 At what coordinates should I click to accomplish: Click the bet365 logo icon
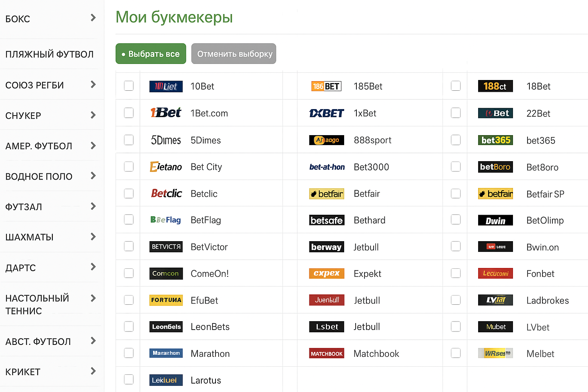(495, 140)
